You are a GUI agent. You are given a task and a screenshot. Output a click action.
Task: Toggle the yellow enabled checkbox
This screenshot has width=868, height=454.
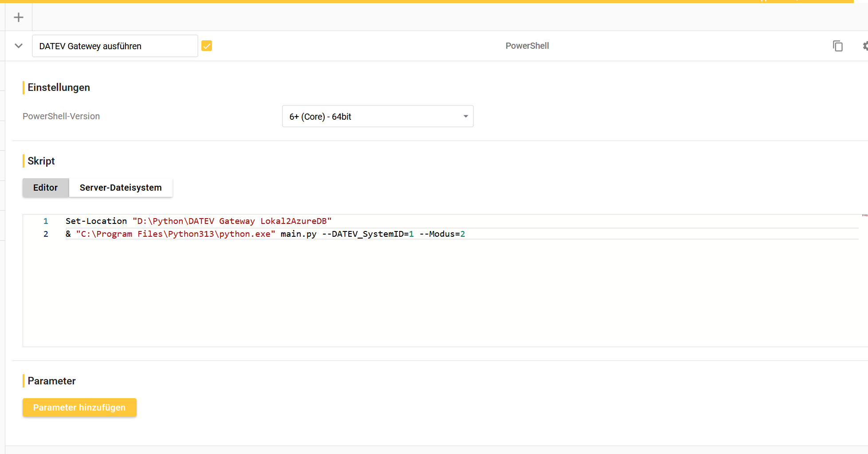pos(207,46)
